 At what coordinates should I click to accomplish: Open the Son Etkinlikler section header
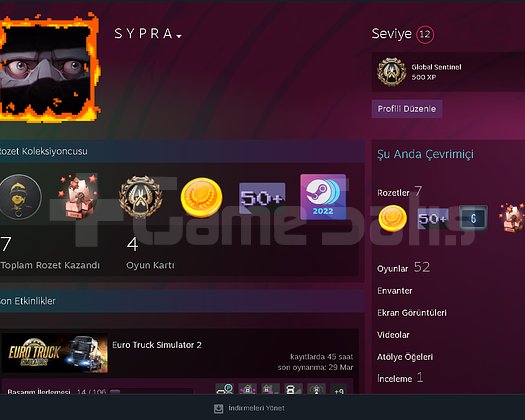pos(181,301)
